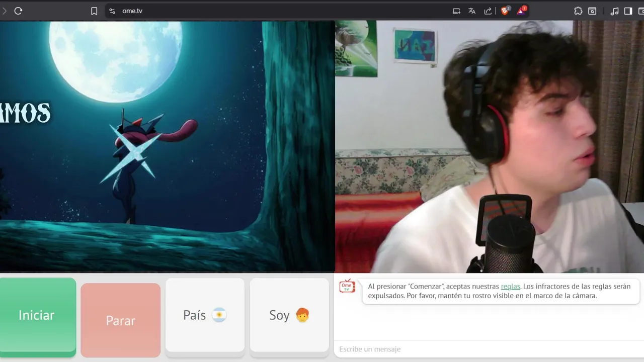644x362 pixels.
Task: Toggle the browser sidebar panel
Action: [628, 11]
